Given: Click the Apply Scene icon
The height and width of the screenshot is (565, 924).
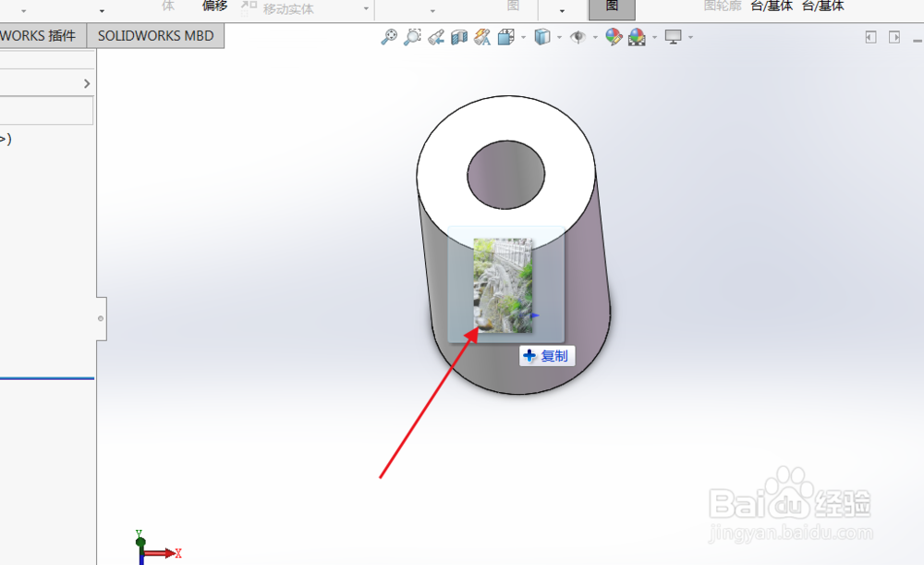Looking at the screenshot, I should point(637,37).
